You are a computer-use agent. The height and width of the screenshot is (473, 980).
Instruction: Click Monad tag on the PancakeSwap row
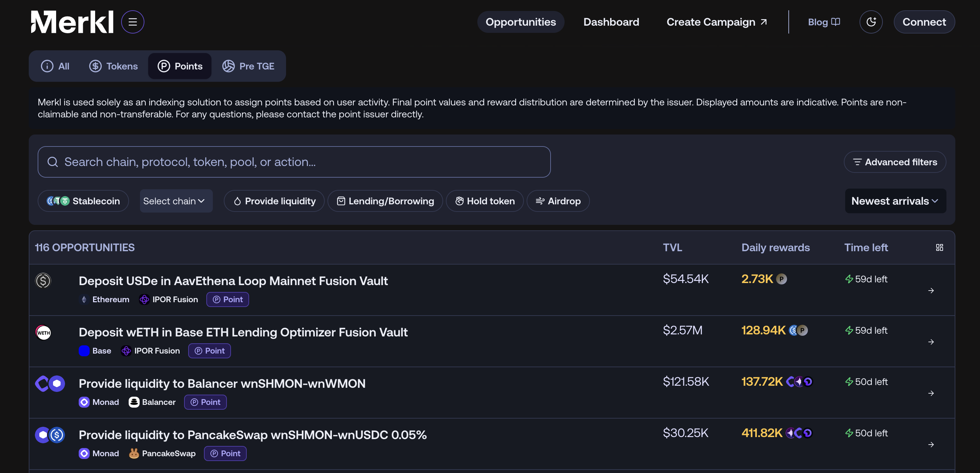[99, 453]
